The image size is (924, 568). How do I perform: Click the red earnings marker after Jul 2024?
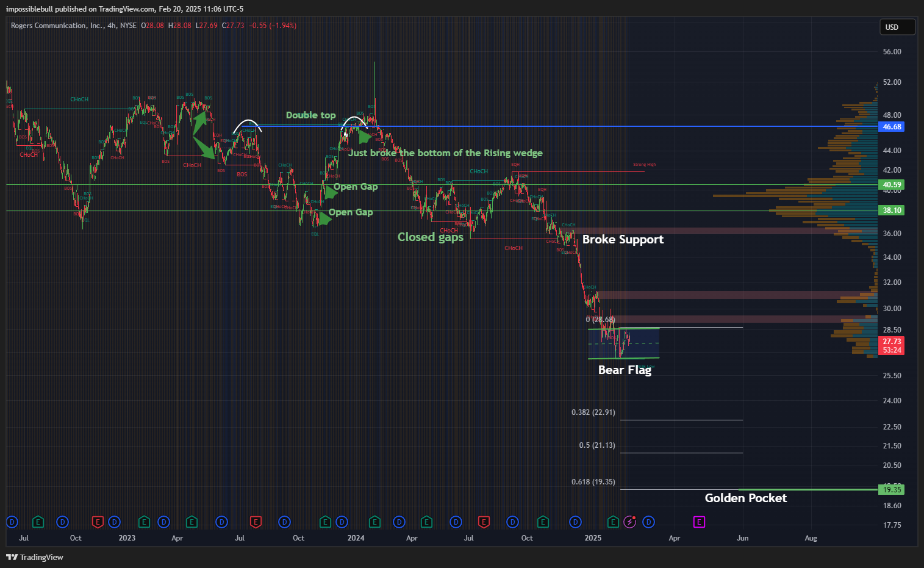point(484,522)
